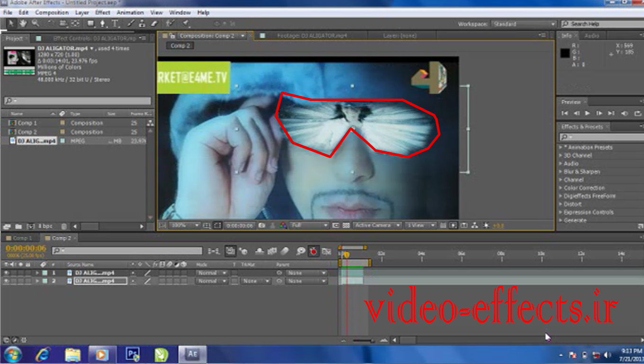Jump to first frame in Preview panel

pos(564,113)
